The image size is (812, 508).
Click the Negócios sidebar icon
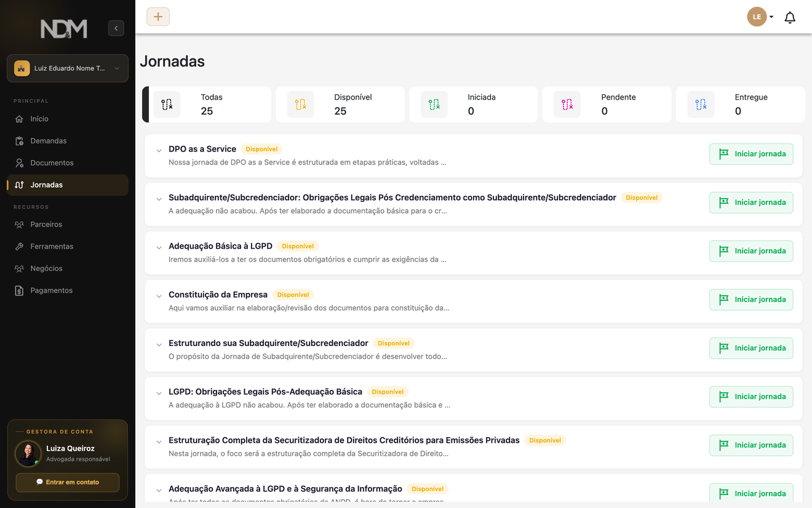click(19, 268)
